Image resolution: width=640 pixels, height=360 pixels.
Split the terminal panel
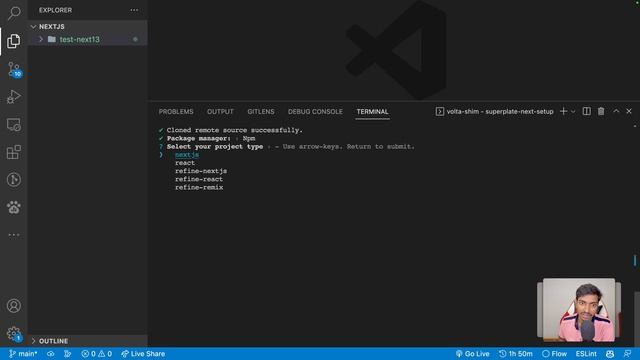[587, 111]
